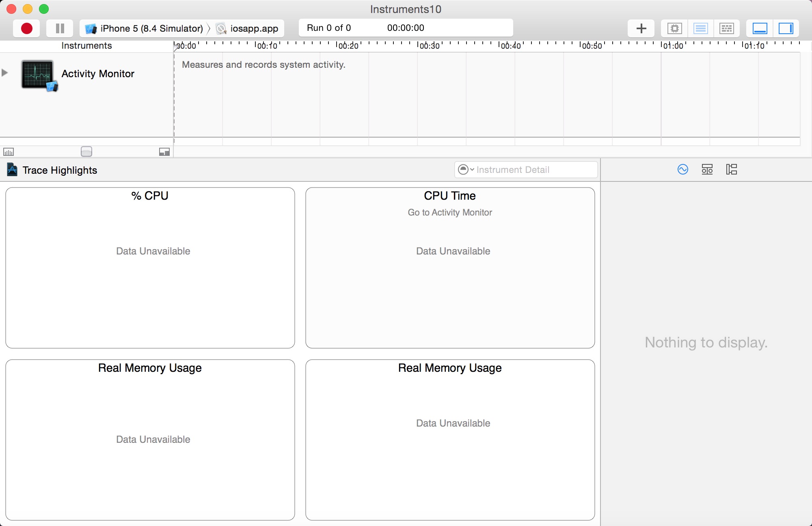
Task: Click the 'Measures and records system activity.' description
Action: tap(263, 65)
